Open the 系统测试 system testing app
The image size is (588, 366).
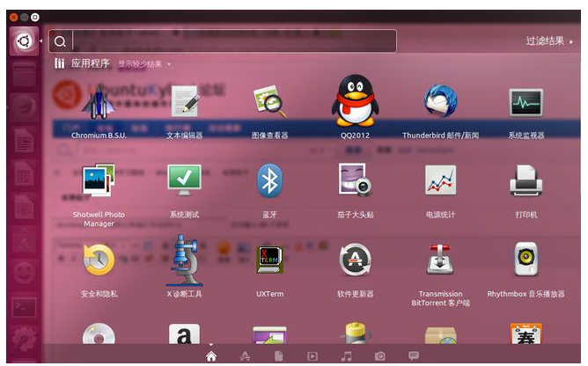tap(184, 180)
